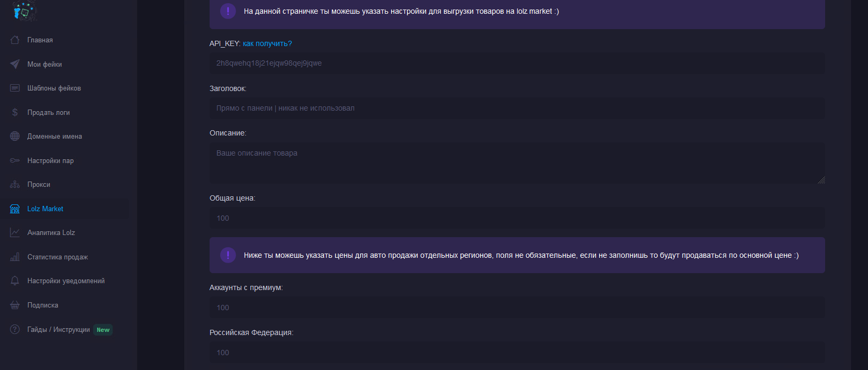Viewport: 868px width, 370px height.
Task: Click the Описание textarea resize handle
Action: tap(821, 181)
